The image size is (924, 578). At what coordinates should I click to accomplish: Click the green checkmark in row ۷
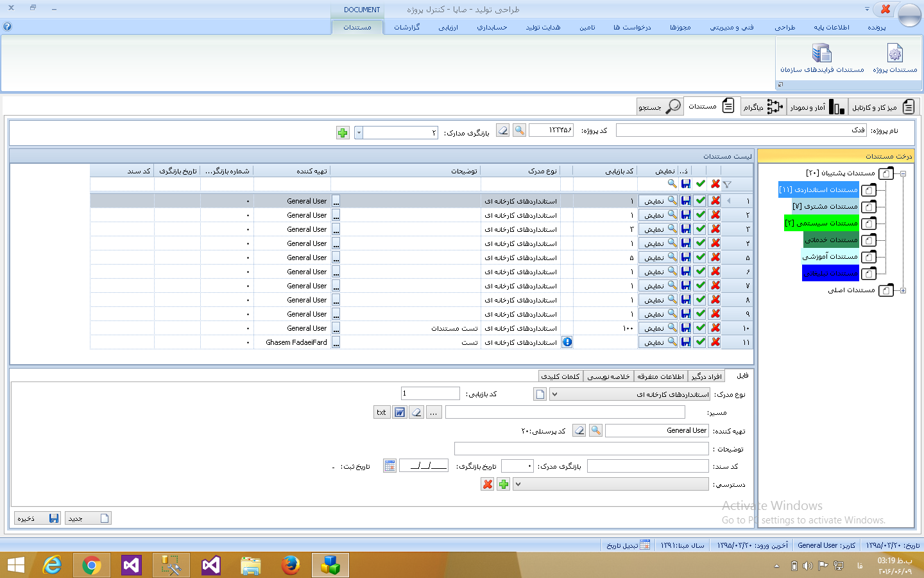(701, 286)
